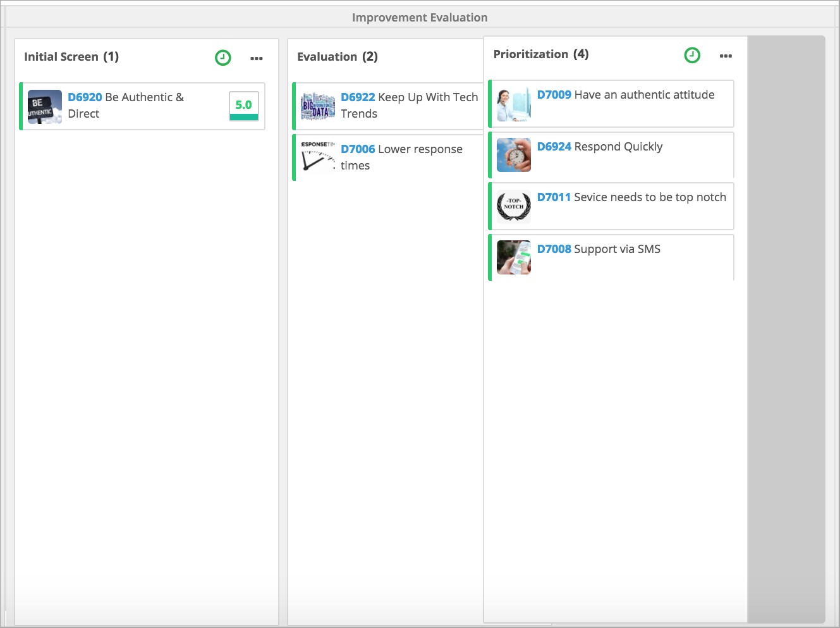Select the Prioritization (4) column title

pos(541,54)
